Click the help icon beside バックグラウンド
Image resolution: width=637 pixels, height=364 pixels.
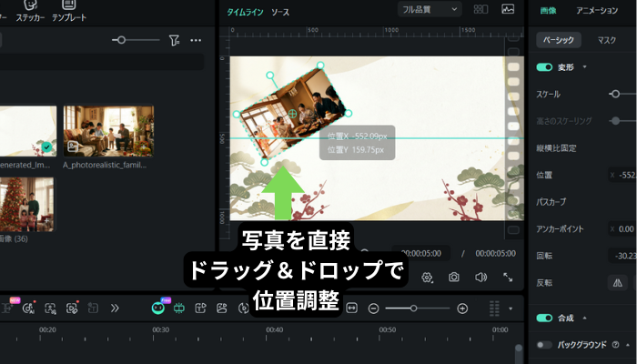click(x=616, y=345)
